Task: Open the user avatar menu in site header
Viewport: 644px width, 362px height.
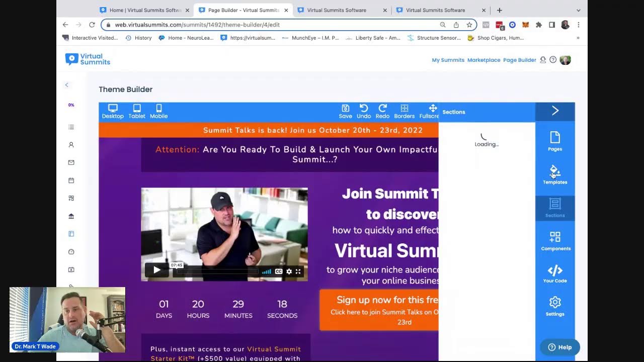Action: pos(565,60)
